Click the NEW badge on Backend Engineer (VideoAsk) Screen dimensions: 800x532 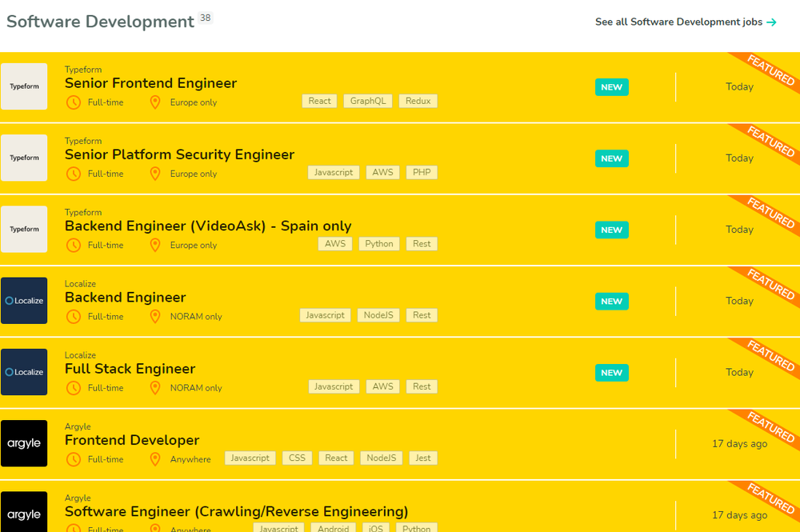(612, 230)
